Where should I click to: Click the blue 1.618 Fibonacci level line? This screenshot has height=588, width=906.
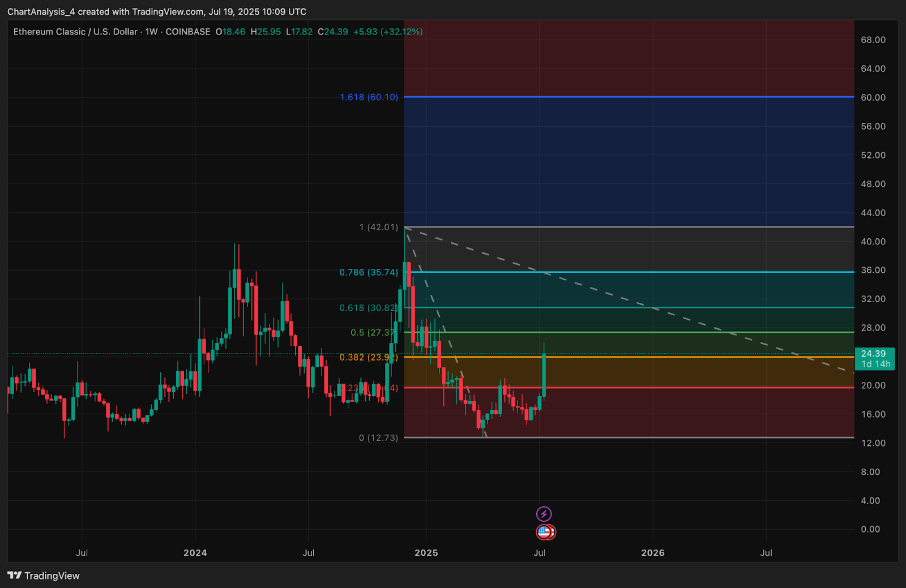pos(629,97)
